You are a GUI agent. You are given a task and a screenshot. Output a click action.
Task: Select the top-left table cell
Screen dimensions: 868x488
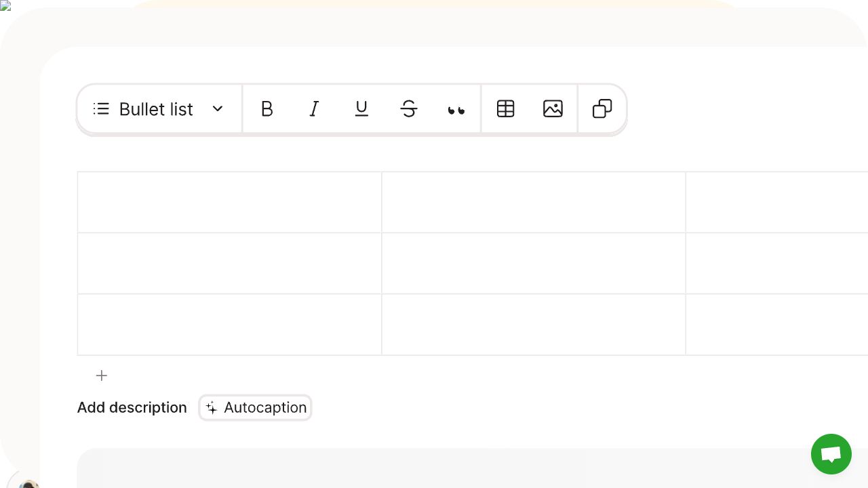(x=229, y=202)
